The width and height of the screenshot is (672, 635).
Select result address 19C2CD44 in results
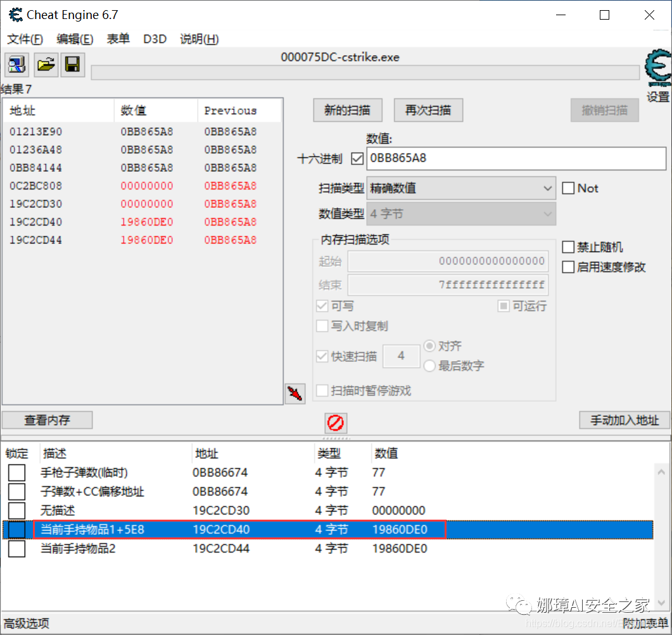coord(35,240)
